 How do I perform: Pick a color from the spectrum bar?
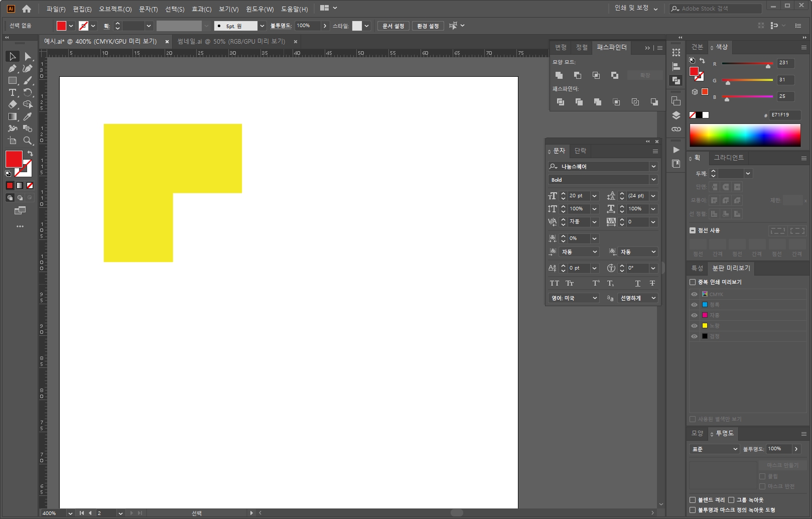[745, 135]
